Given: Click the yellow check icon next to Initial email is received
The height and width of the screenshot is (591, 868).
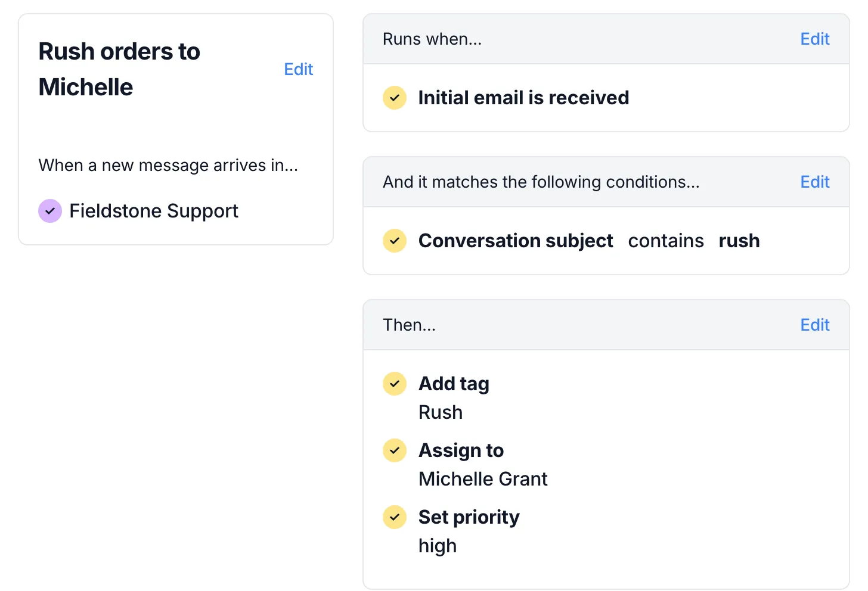Looking at the screenshot, I should pyautogui.click(x=395, y=98).
